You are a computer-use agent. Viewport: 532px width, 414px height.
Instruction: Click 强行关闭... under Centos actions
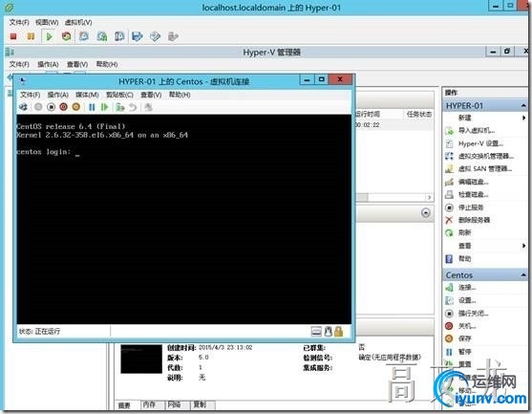(474, 314)
